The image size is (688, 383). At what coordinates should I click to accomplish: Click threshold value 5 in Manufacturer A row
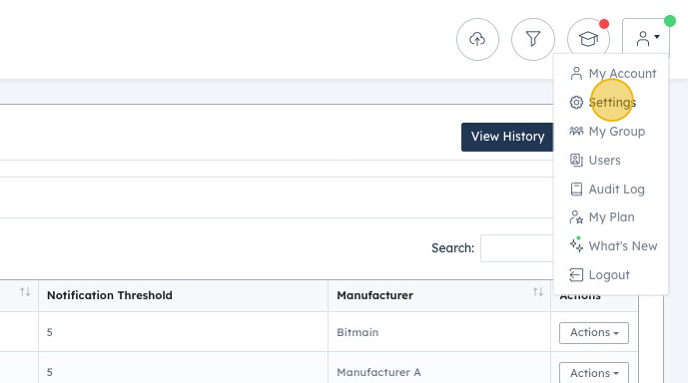pos(50,372)
